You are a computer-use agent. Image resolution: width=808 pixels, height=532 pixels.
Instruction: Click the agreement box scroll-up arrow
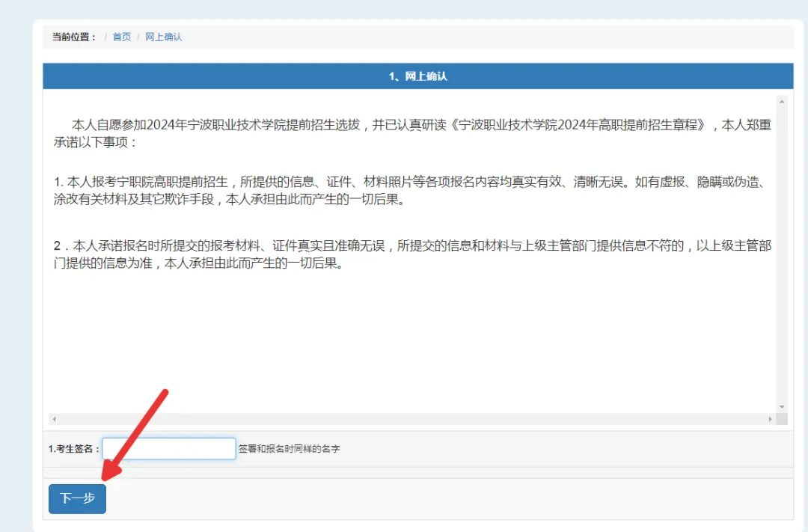(x=782, y=101)
